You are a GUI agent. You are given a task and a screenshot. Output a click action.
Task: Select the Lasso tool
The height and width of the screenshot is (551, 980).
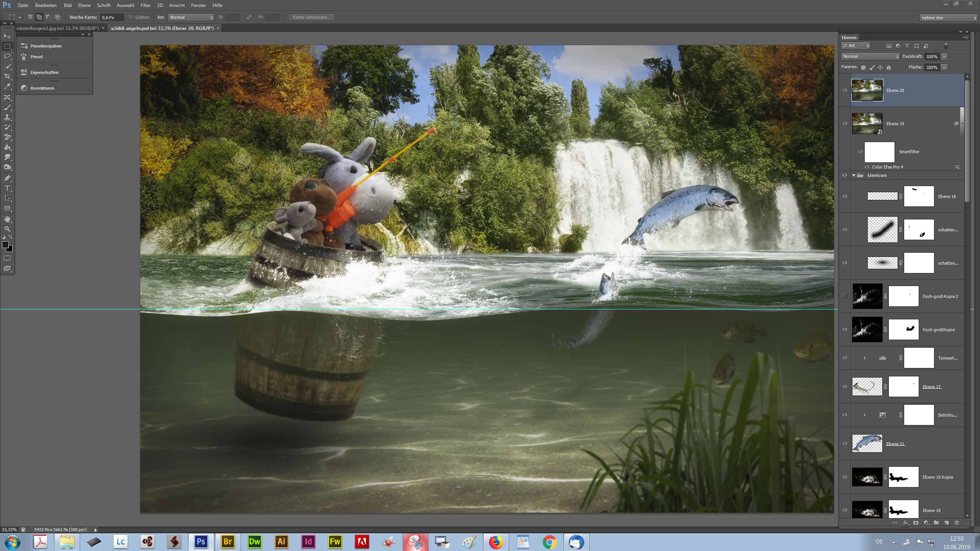point(7,56)
